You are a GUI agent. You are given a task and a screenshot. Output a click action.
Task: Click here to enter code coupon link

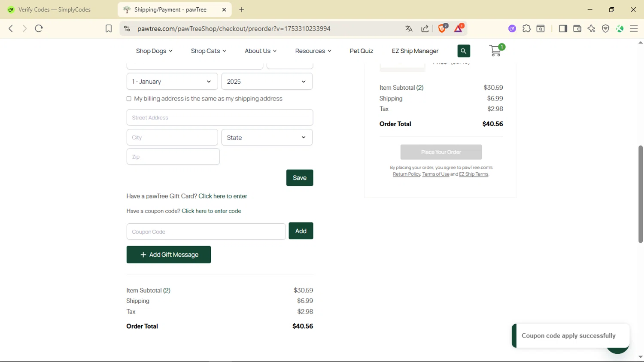click(x=211, y=211)
